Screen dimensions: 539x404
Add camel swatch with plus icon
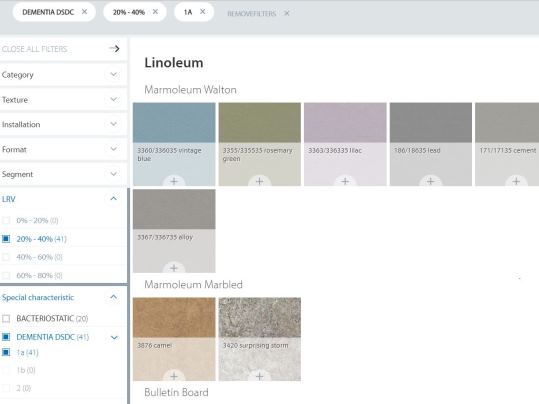174,376
